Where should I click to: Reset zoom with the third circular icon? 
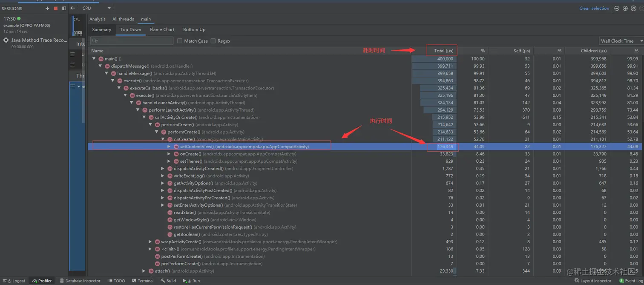point(633,9)
